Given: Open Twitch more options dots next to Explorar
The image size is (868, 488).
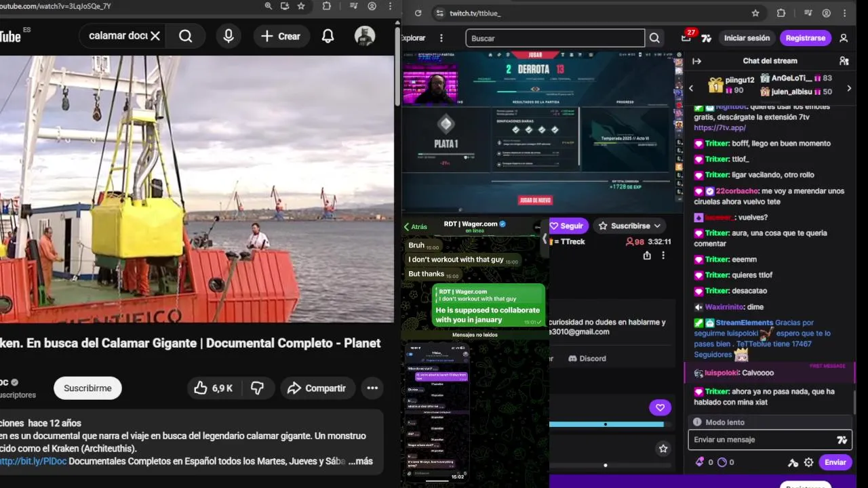Looking at the screenshot, I should 441,38.
